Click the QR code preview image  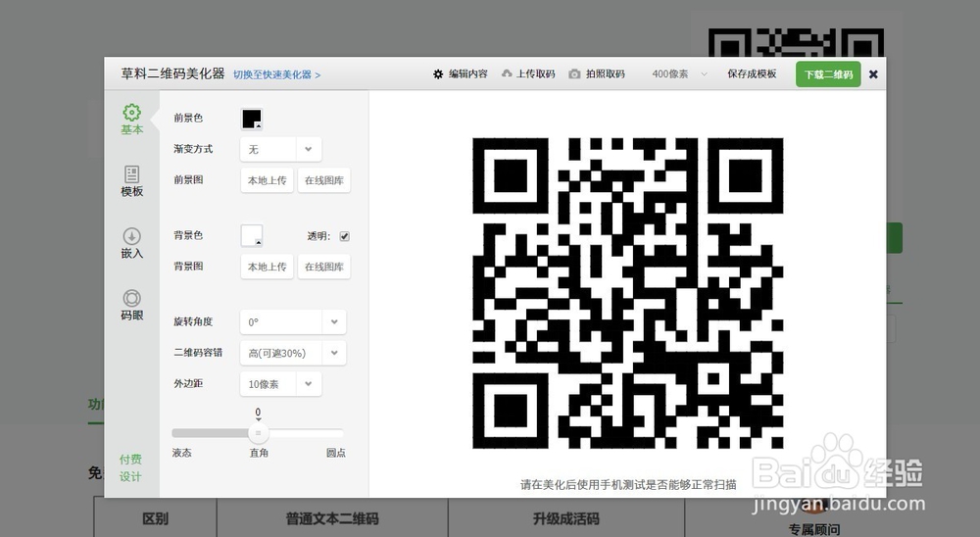(627, 293)
